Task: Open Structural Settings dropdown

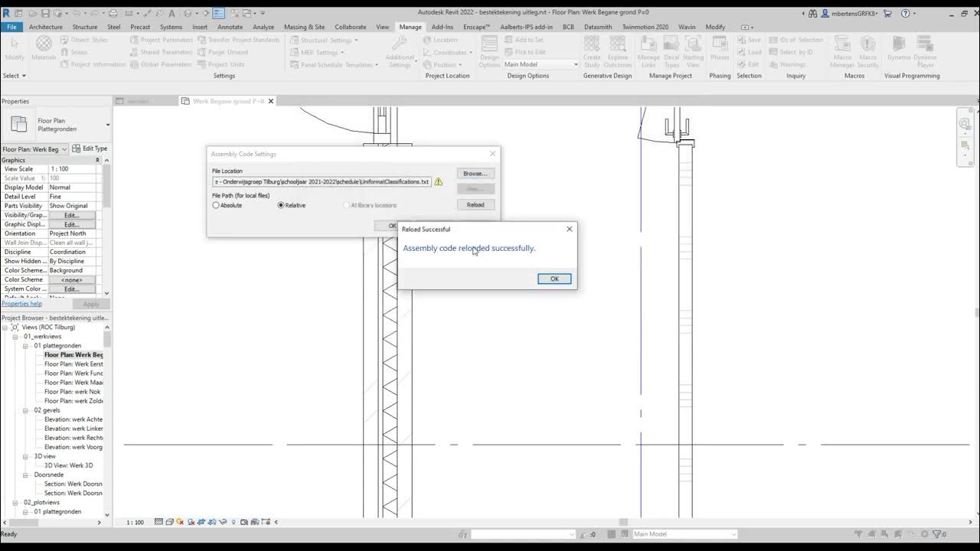Action: click(324, 40)
